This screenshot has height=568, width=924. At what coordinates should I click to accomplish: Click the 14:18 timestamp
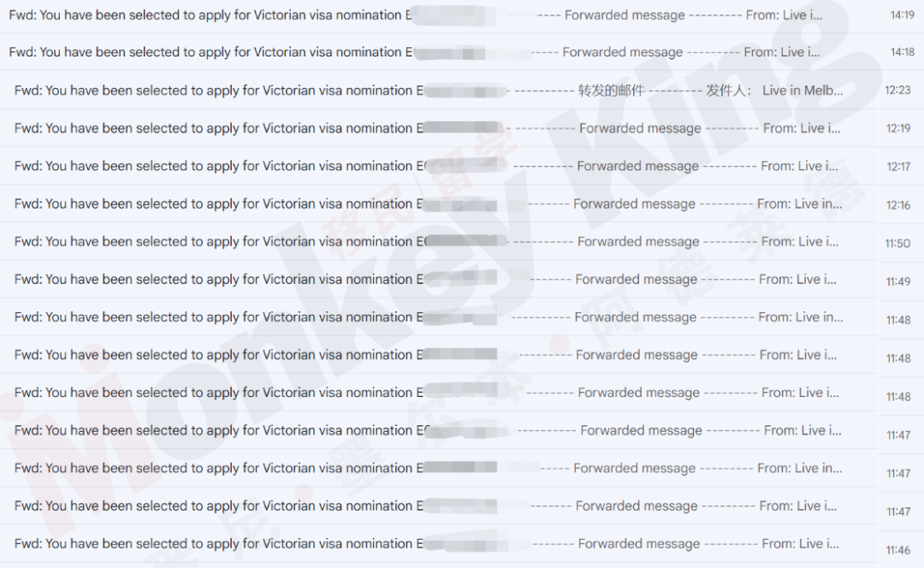[903, 52]
